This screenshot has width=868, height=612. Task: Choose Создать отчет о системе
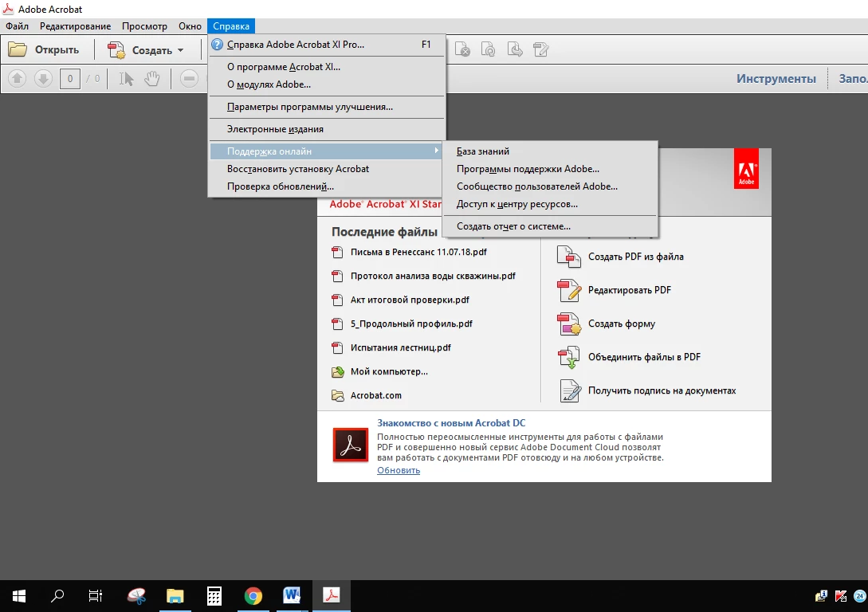click(x=550, y=226)
